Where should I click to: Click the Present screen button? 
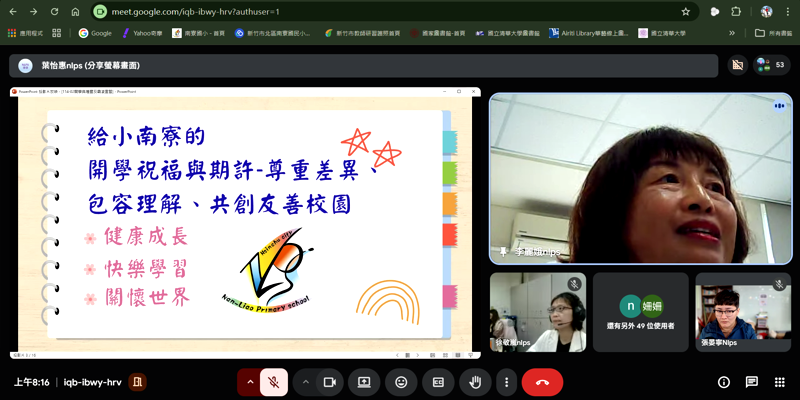[364, 382]
